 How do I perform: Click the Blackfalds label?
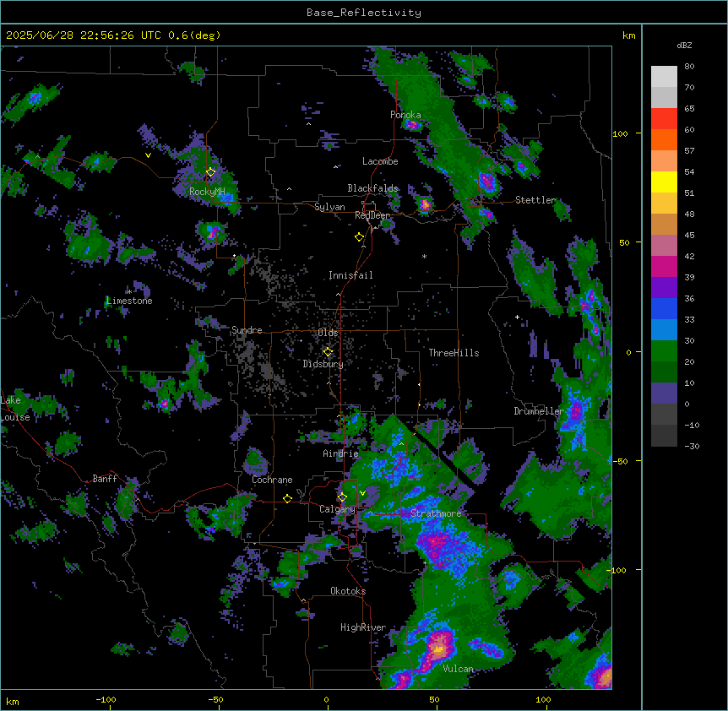tap(372, 188)
